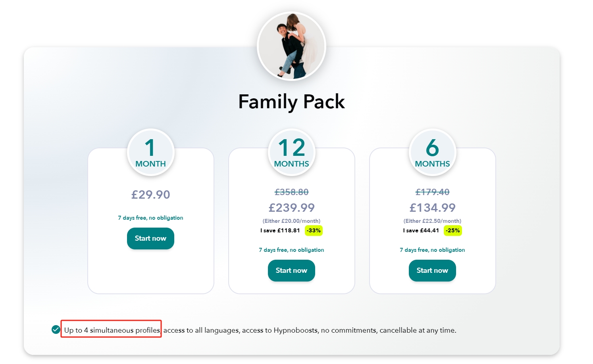Screen dimensions: 593x364
Task: Start the 1 month plan now
Action: tap(150, 238)
